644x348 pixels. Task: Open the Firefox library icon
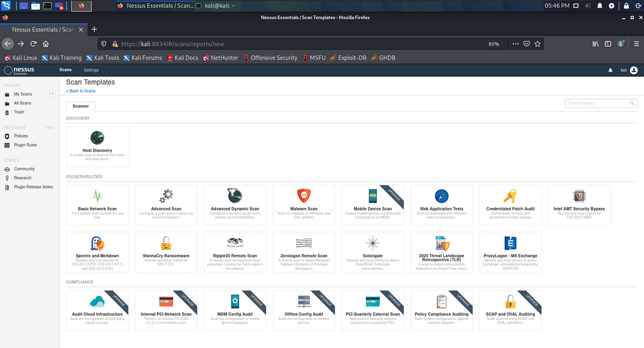pos(595,44)
